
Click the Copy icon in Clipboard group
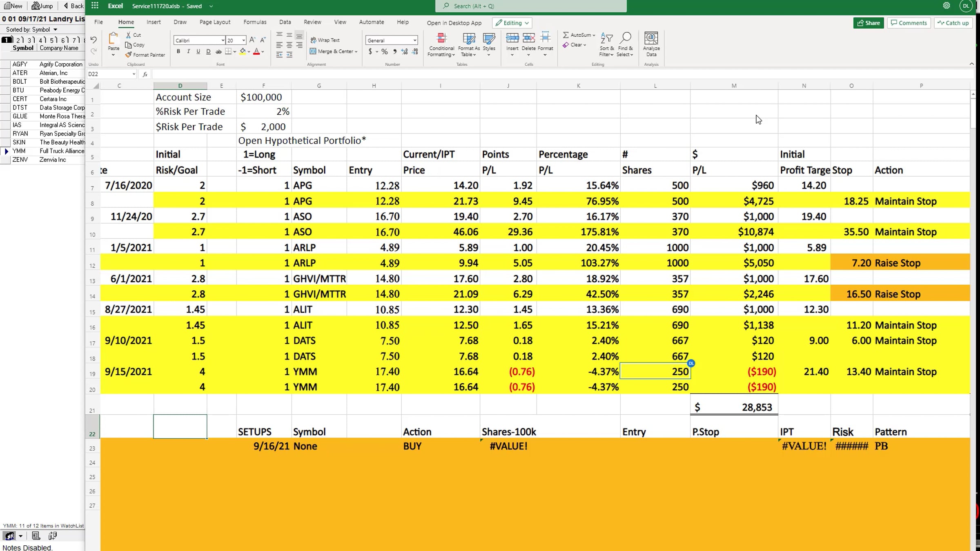click(128, 45)
